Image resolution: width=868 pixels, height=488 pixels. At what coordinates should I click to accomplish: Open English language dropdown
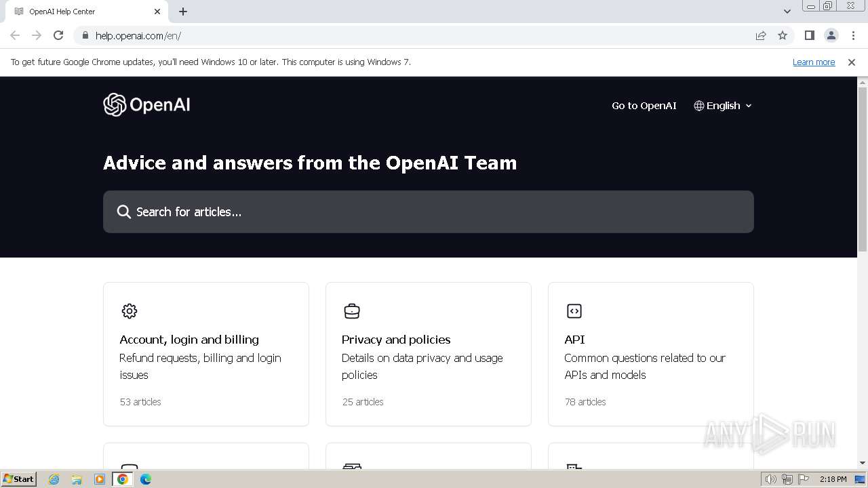tap(723, 106)
